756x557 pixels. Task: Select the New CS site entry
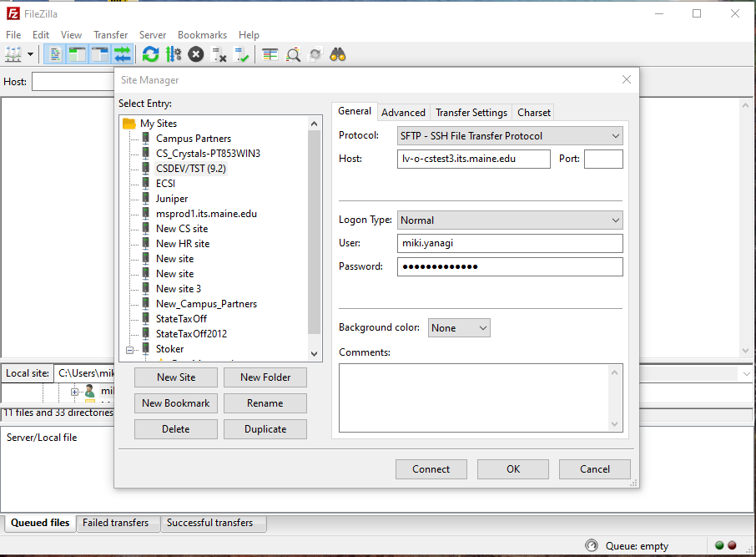click(x=182, y=228)
